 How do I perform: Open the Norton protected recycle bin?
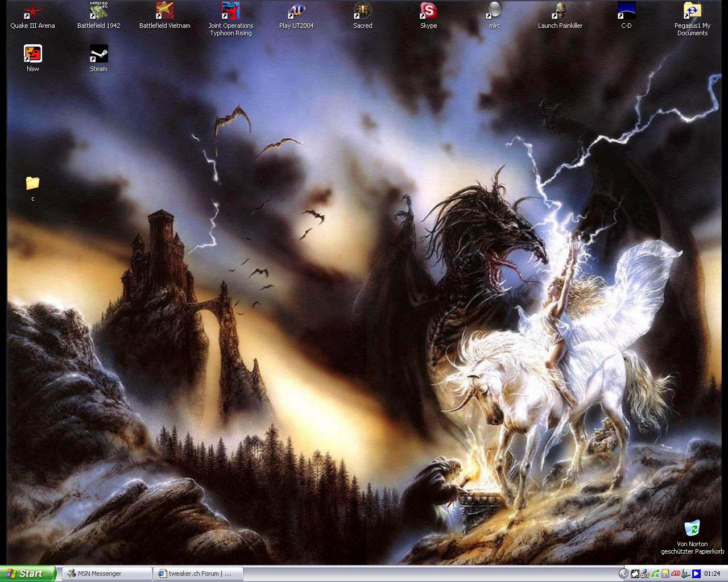point(692,529)
